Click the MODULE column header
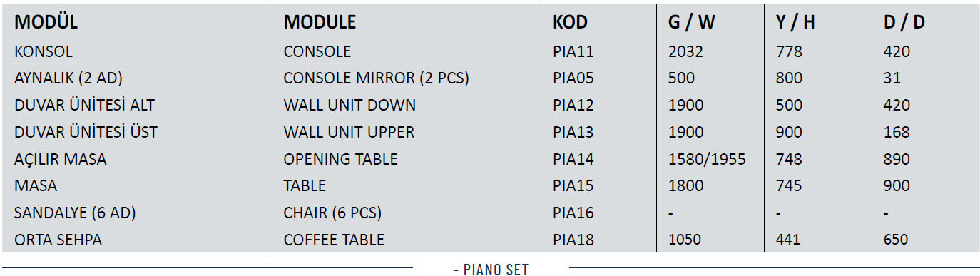 [x=320, y=22]
